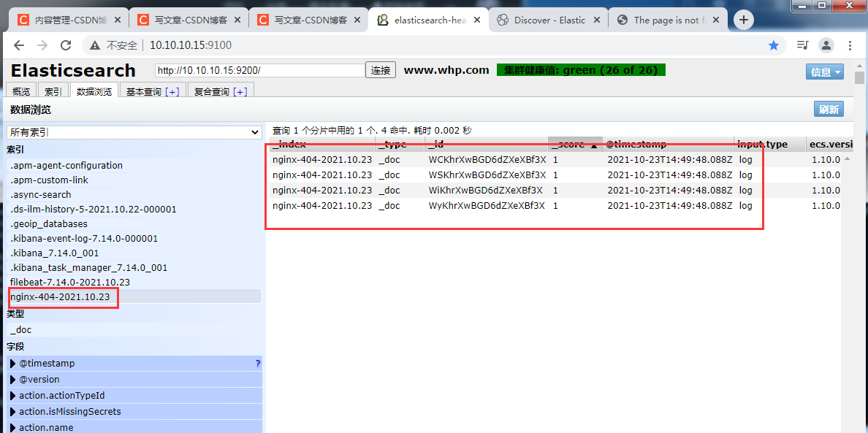
Task: Open result row with id WSKhrXwBGD6dZXeXBf3X
Action: 555,175
